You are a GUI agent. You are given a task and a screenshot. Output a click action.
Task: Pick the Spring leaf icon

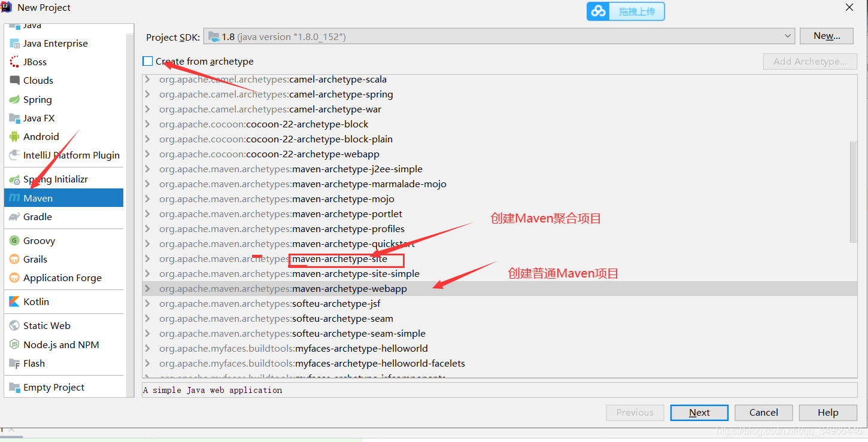[14, 99]
